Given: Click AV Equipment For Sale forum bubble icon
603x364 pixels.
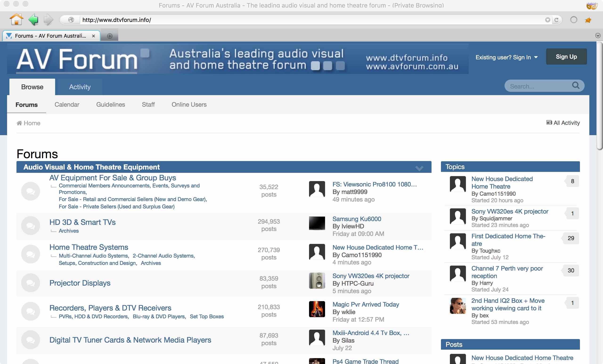Looking at the screenshot, I should click(x=31, y=191).
